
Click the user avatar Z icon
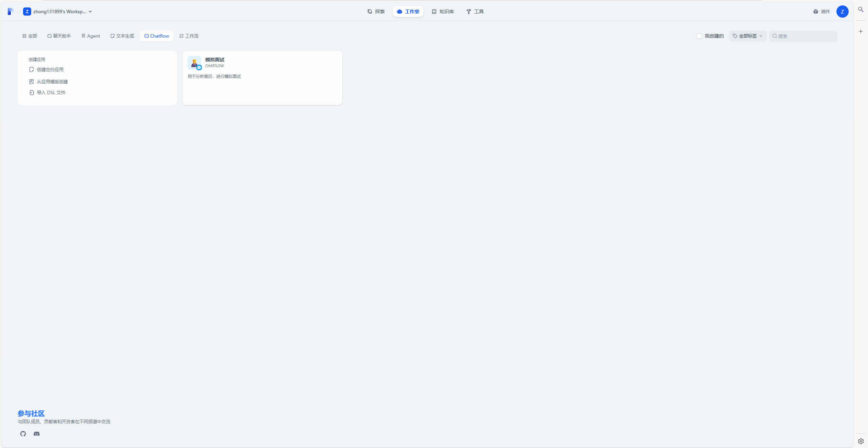pyautogui.click(x=842, y=12)
